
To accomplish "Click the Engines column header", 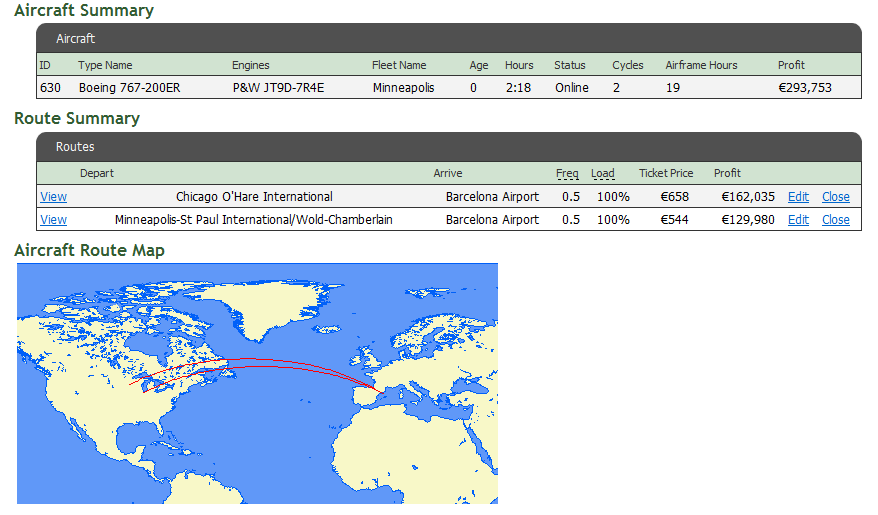I will (251, 65).
